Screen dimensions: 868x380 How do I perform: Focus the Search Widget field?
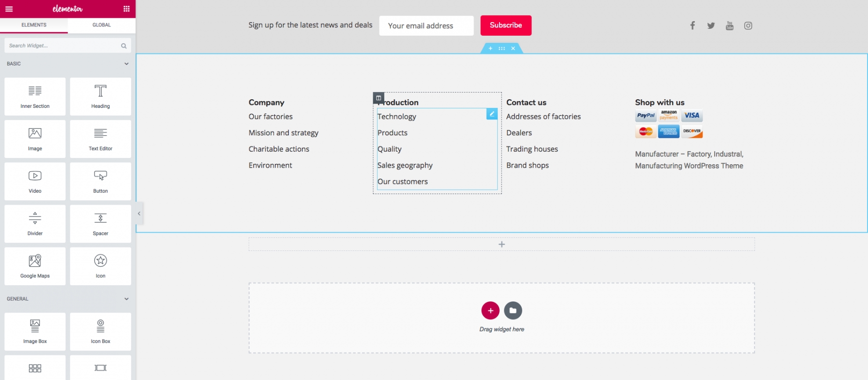point(63,46)
